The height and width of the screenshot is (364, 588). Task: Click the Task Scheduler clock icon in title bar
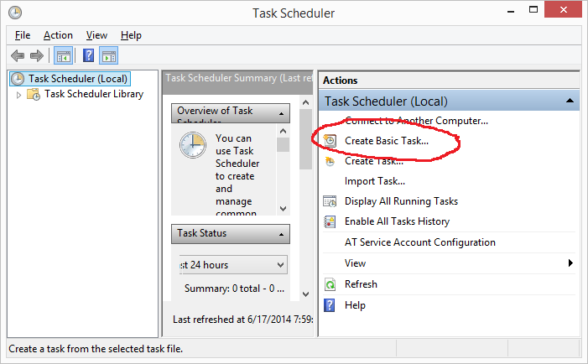(15, 13)
